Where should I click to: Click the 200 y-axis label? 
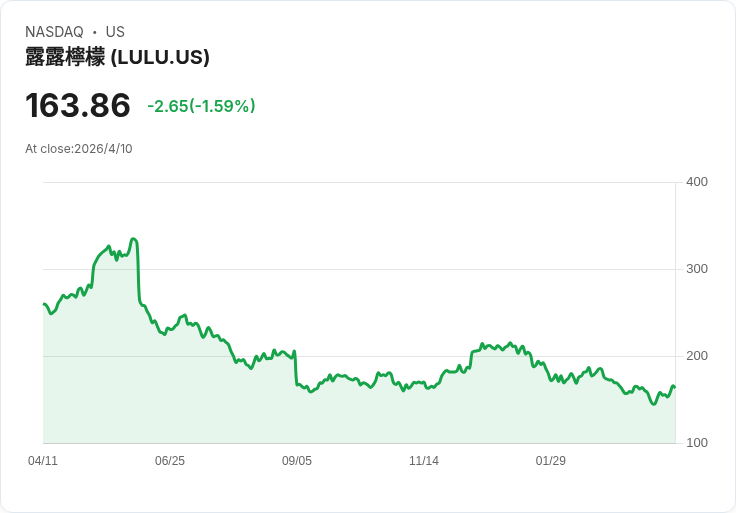[697, 356]
